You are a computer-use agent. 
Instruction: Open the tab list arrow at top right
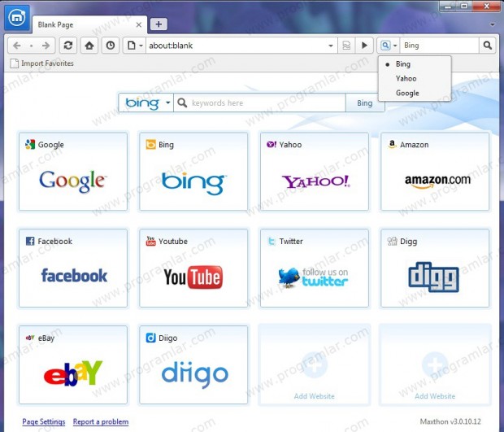click(x=492, y=24)
